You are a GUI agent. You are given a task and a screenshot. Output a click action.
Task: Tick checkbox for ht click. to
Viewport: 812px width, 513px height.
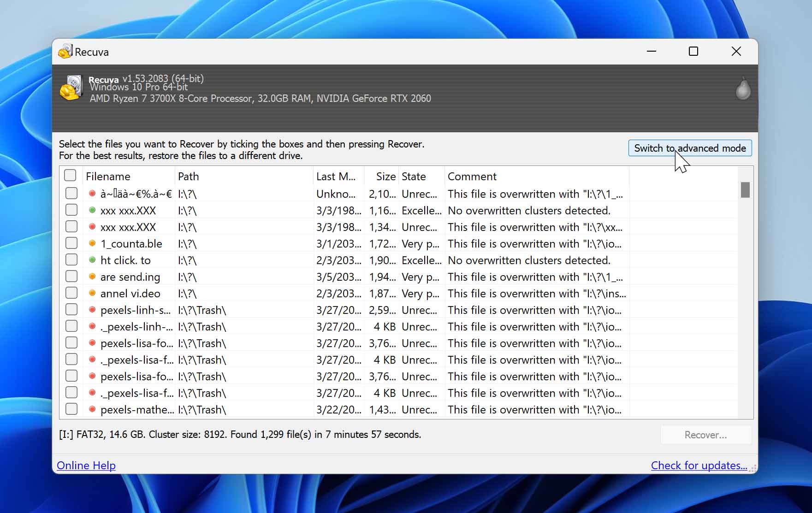coord(71,259)
